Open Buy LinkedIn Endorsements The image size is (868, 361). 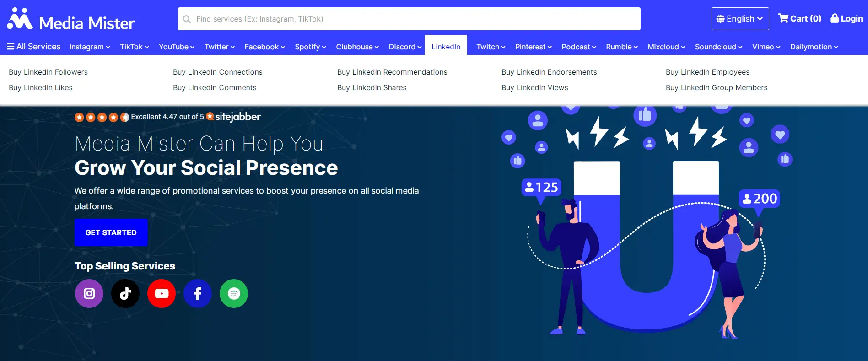click(x=549, y=72)
